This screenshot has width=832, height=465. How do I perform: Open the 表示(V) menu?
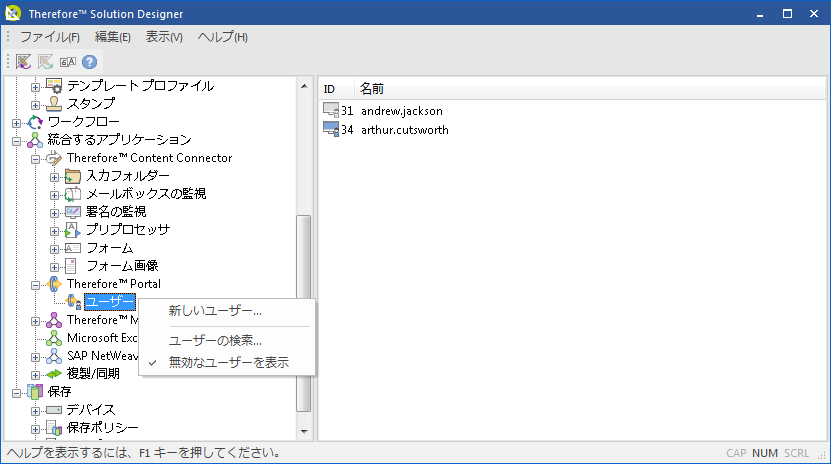click(164, 37)
